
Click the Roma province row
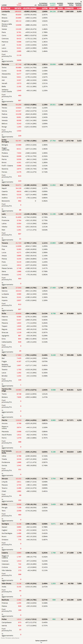[x=4, y=217]
